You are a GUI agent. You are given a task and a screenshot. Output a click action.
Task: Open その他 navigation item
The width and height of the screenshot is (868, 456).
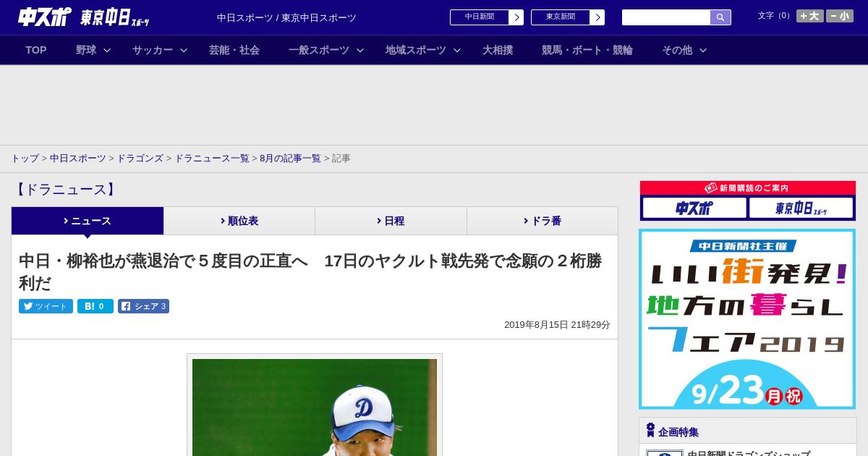[x=677, y=50]
